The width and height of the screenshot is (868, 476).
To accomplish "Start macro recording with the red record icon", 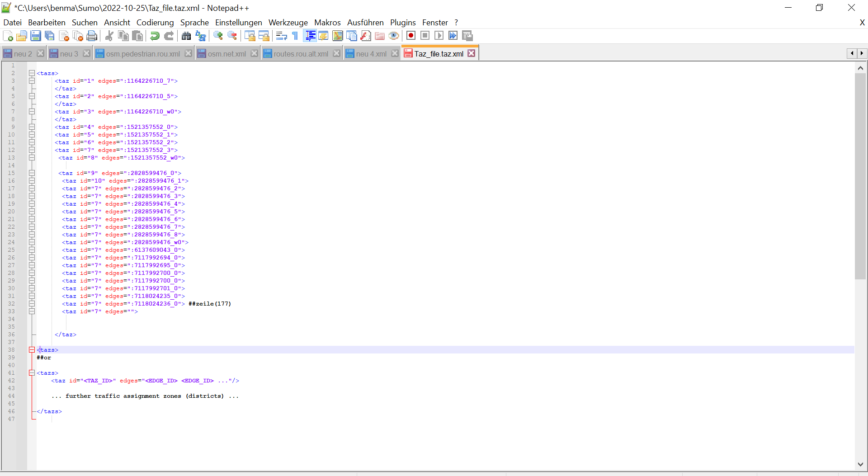I will coord(411,35).
